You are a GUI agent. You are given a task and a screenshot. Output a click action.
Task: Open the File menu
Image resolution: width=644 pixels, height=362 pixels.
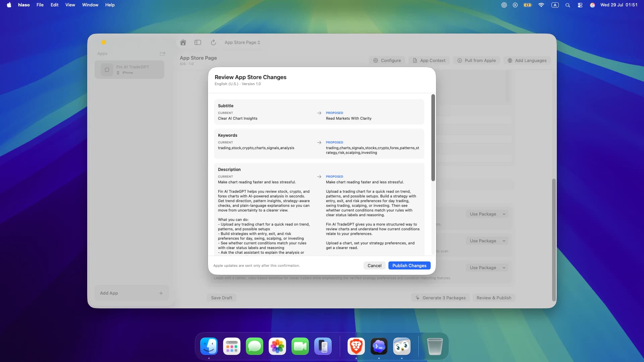(40, 5)
